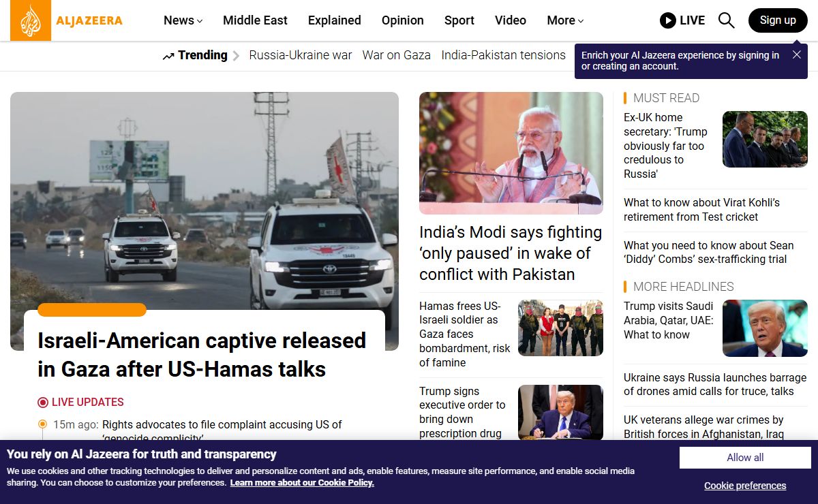Screen dimensions: 818x504
Task: Click the LIVE UPDATES label
Action: (x=88, y=403)
